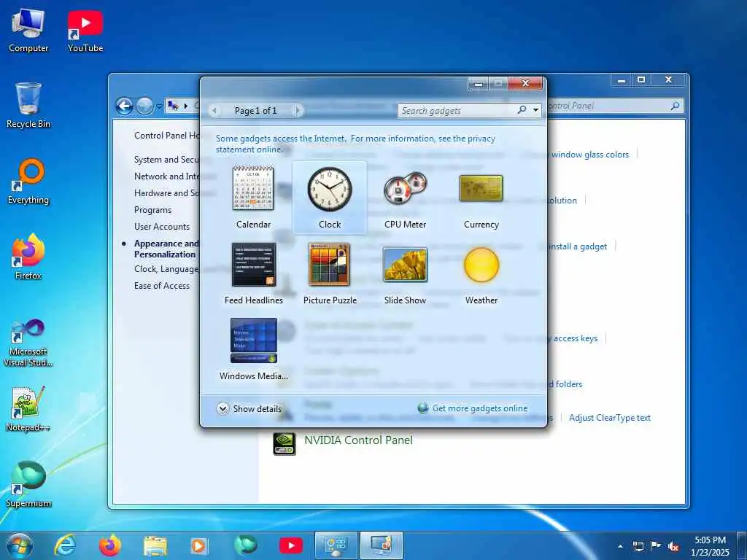Open Clock, Language category in sidebar
The image size is (747, 560).
166,269
